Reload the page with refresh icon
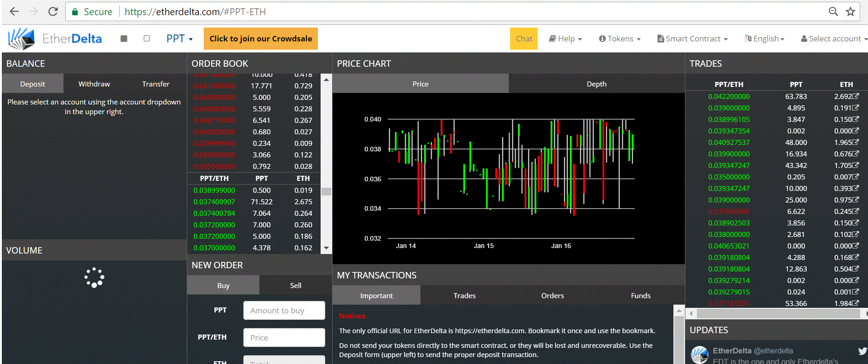The height and width of the screenshot is (364, 868). click(53, 12)
